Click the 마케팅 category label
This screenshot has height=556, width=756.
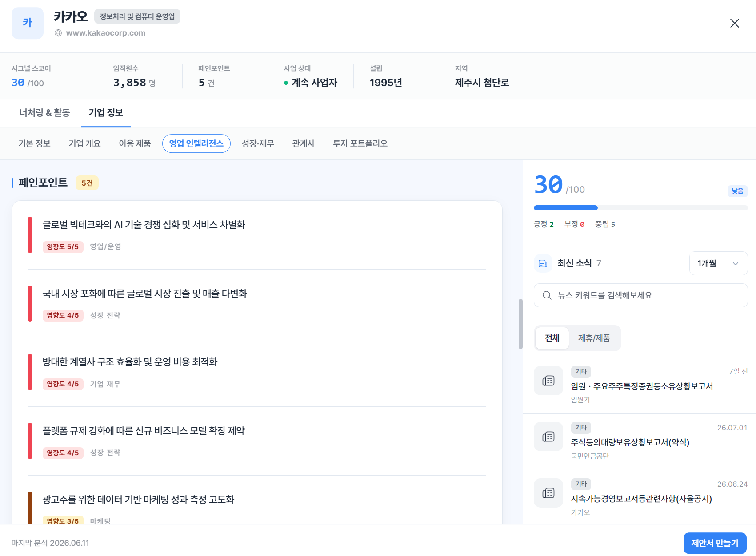click(x=100, y=521)
